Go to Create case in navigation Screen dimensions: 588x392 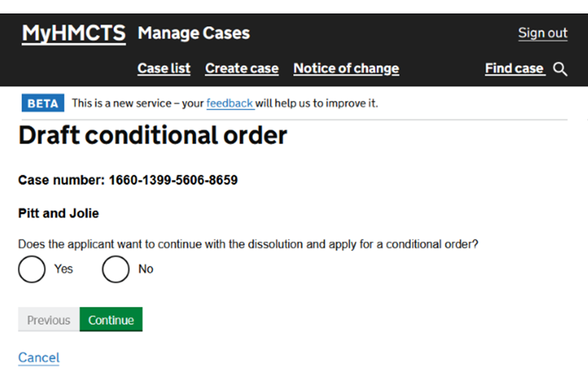[x=242, y=69]
